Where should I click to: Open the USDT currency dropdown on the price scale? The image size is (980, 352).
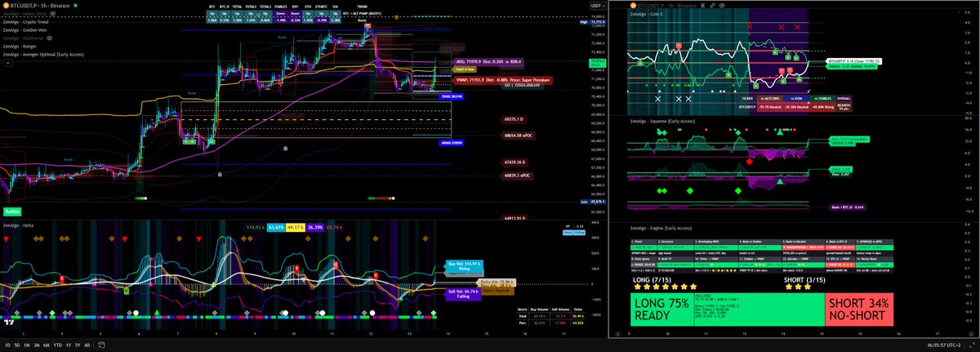(598, 5)
